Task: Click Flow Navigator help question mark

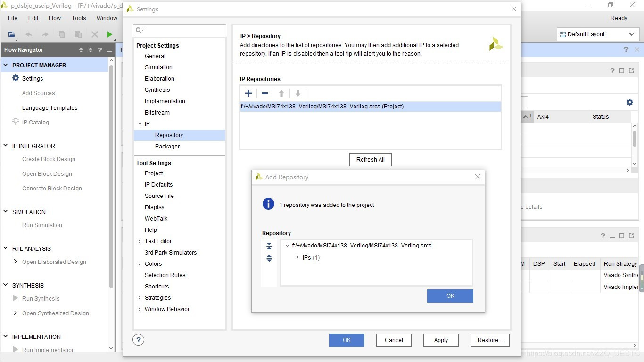Action: [100, 50]
